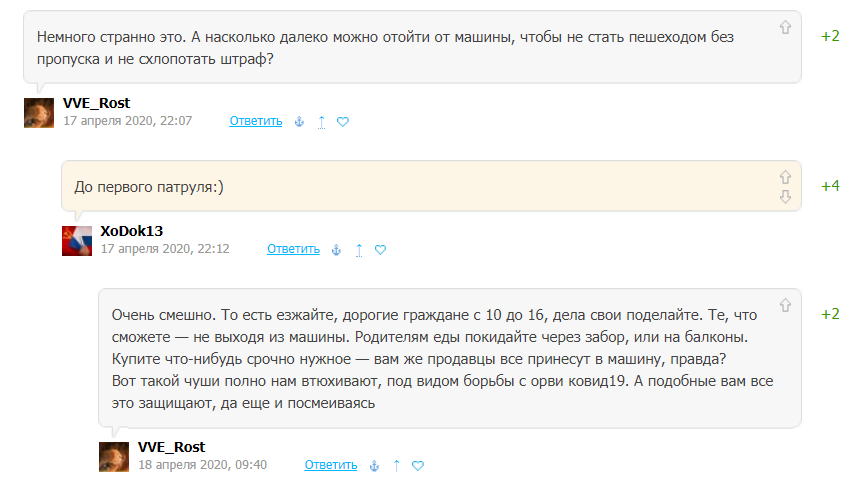Open XoDok13 username profile link
The height and width of the screenshot is (482, 857).
pyautogui.click(x=132, y=231)
